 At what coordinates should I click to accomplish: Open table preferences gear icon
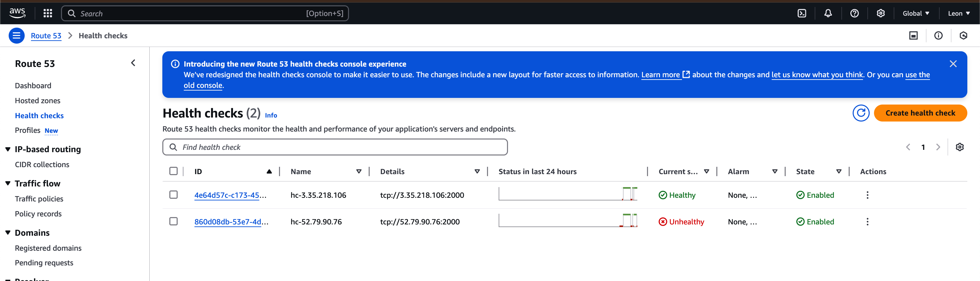(959, 147)
